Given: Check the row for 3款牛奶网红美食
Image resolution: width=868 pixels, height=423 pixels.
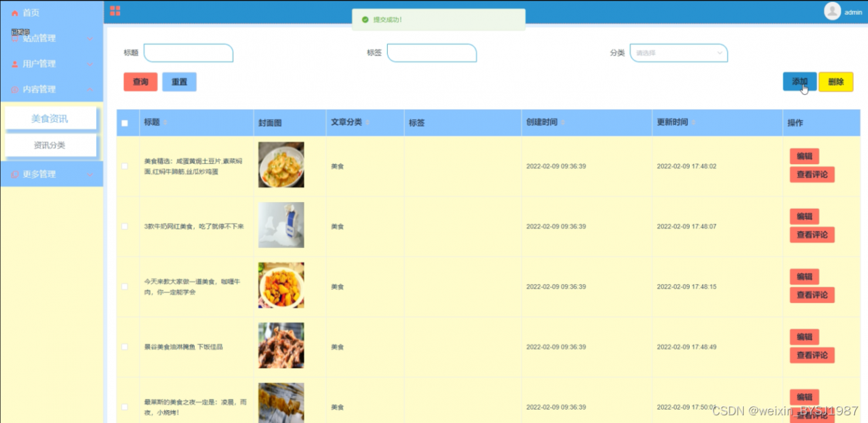Looking at the screenshot, I should tap(124, 226).
